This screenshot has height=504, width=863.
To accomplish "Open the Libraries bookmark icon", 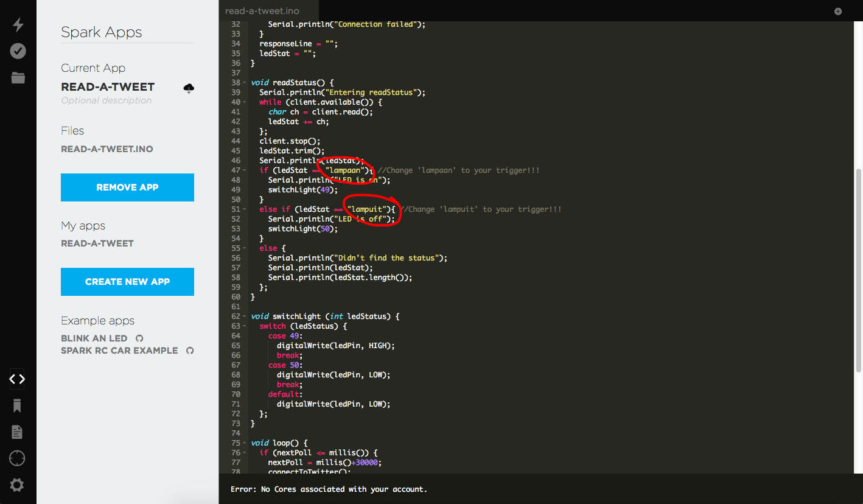I will click(17, 405).
